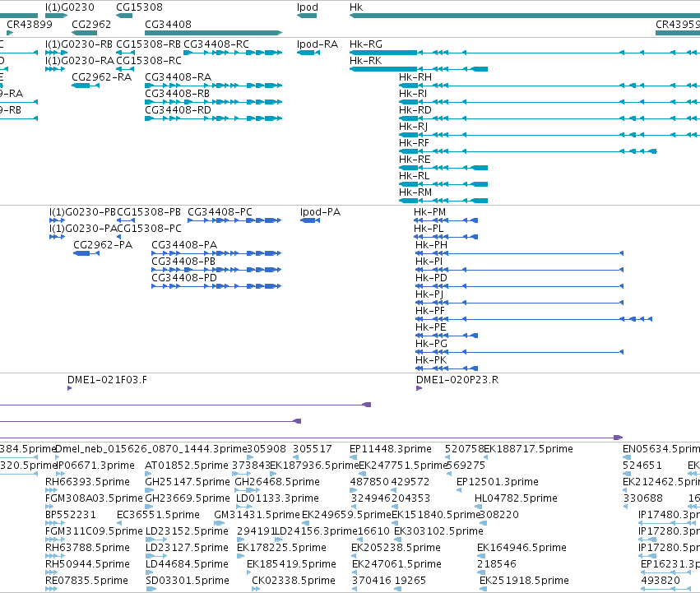Select the CR43899 gene label
Viewport: 700px width, 593px height.
[x=30, y=25]
